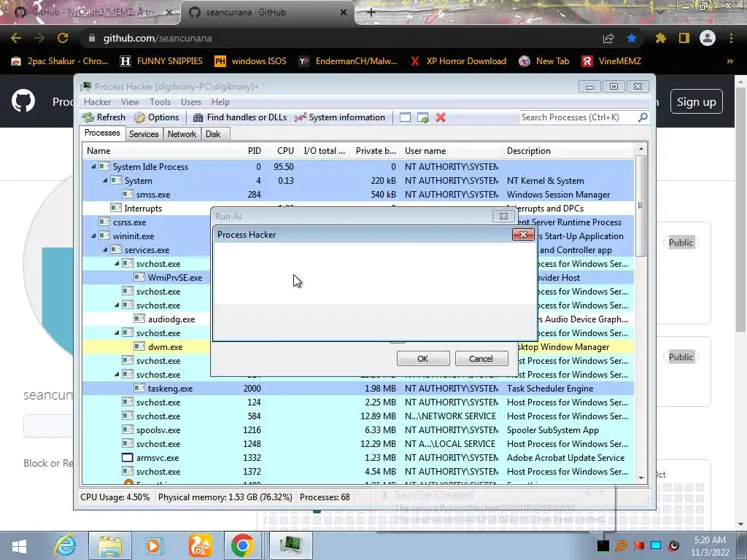Collapse the wininit.exe node

click(x=93, y=236)
